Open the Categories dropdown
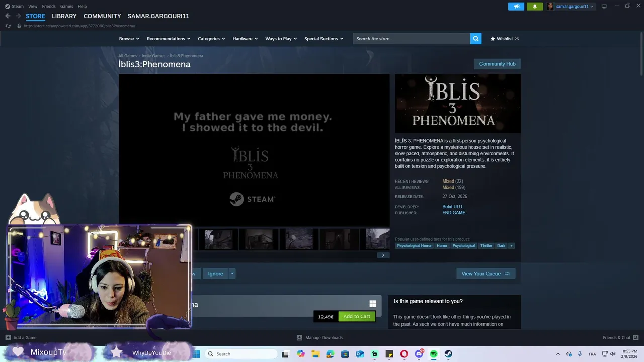The height and width of the screenshot is (362, 644). (x=211, y=39)
